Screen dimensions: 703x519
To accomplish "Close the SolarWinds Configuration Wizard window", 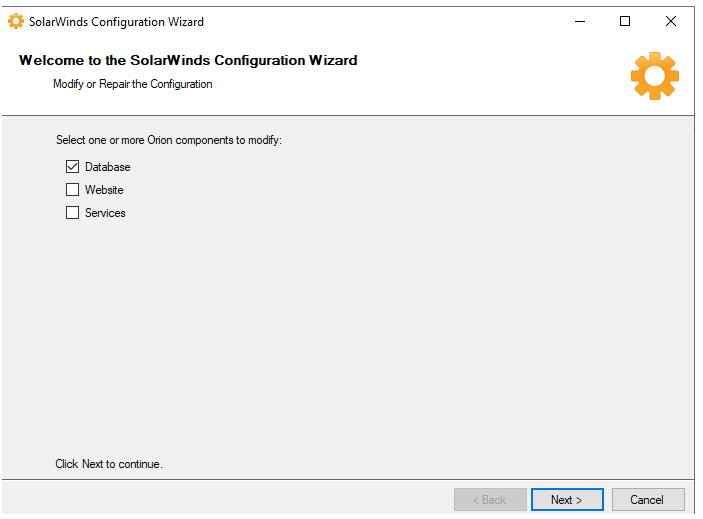I will (671, 21).
